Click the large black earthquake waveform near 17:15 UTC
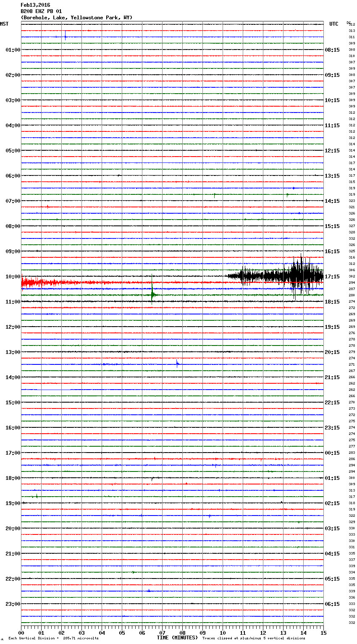 click(275, 276)
